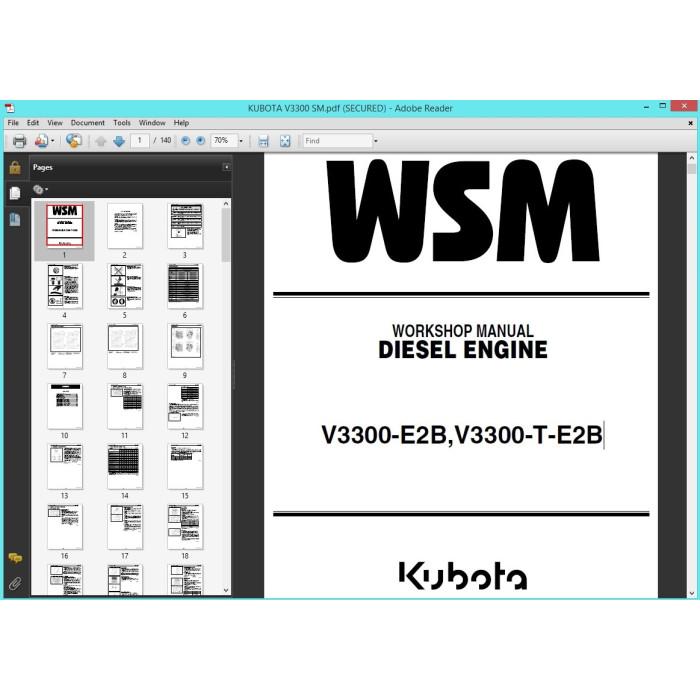Select page 13 thumbnail
700x700 pixels.
click(x=65, y=467)
